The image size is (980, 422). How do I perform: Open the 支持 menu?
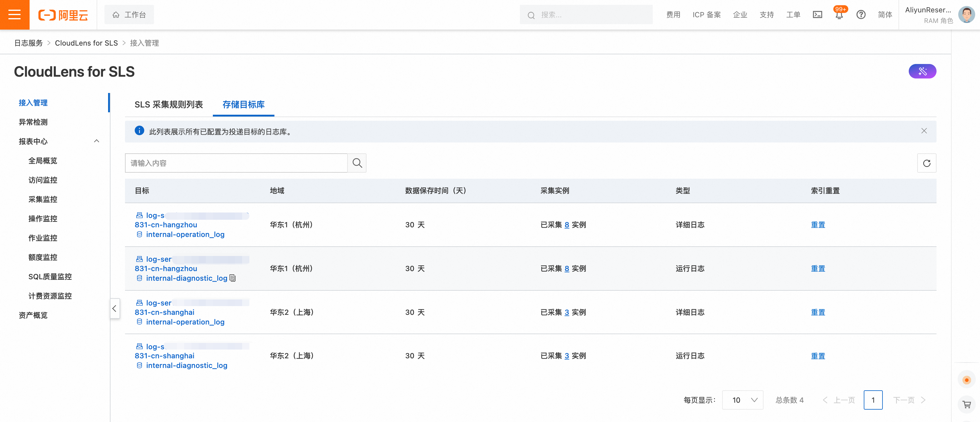pos(767,15)
